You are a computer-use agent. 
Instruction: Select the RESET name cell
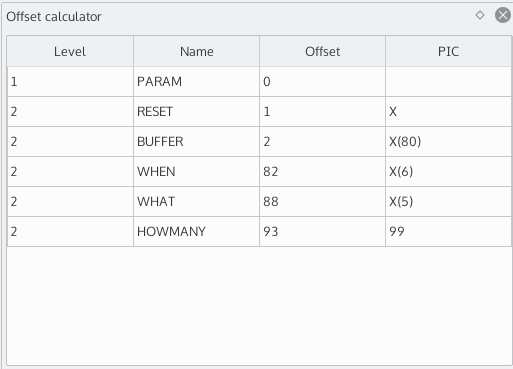[x=196, y=112]
